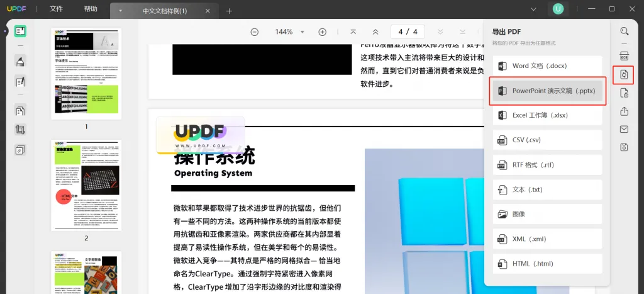
Task: Click the Save as other icon
Action: click(x=625, y=147)
